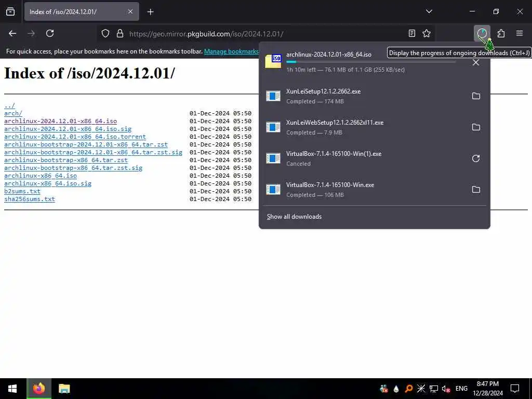Open the Firefox View icon
Image resolution: width=532 pixels, height=399 pixels.
[x=10, y=12]
